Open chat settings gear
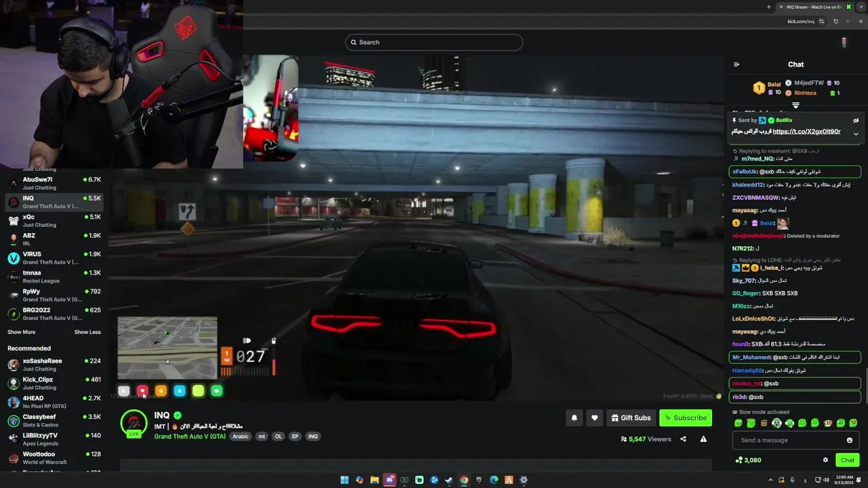Image resolution: width=868 pixels, height=488 pixels. tap(825, 460)
